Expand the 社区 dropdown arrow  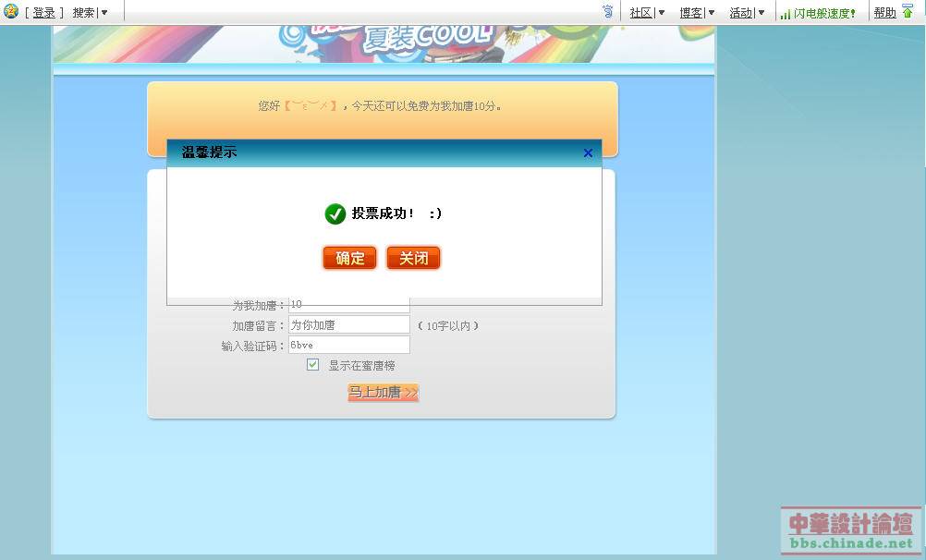[x=662, y=12]
